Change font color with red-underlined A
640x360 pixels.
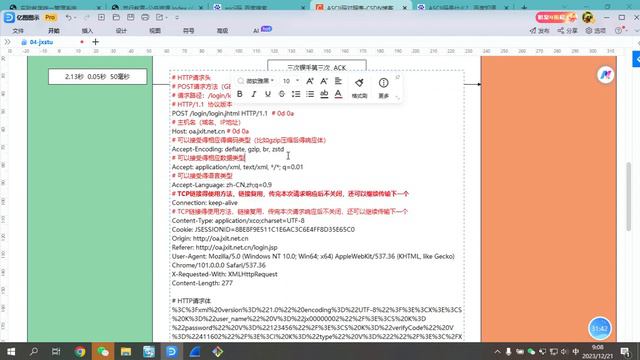tap(338, 94)
